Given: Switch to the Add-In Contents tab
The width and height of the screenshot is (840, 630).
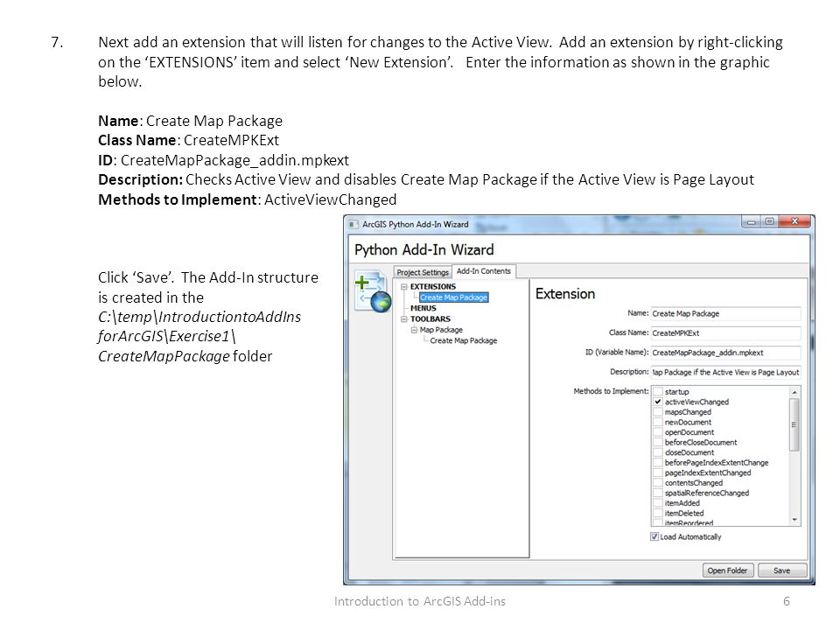Looking at the screenshot, I should tap(484, 271).
